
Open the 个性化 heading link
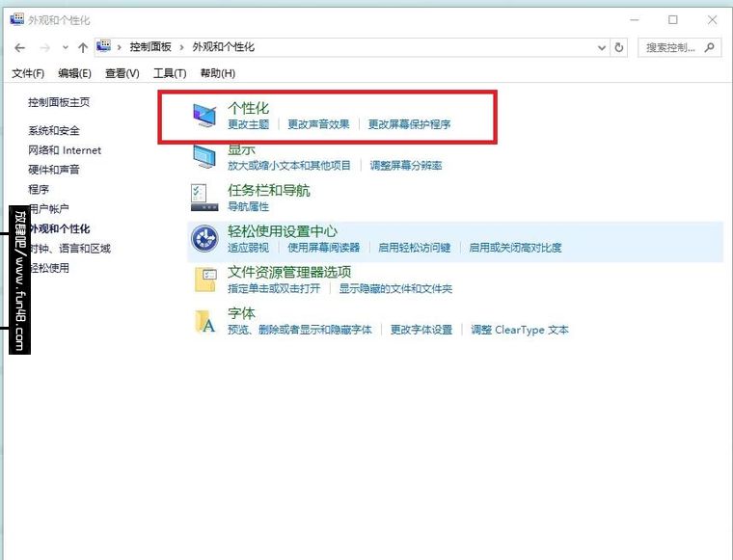pyautogui.click(x=248, y=108)
